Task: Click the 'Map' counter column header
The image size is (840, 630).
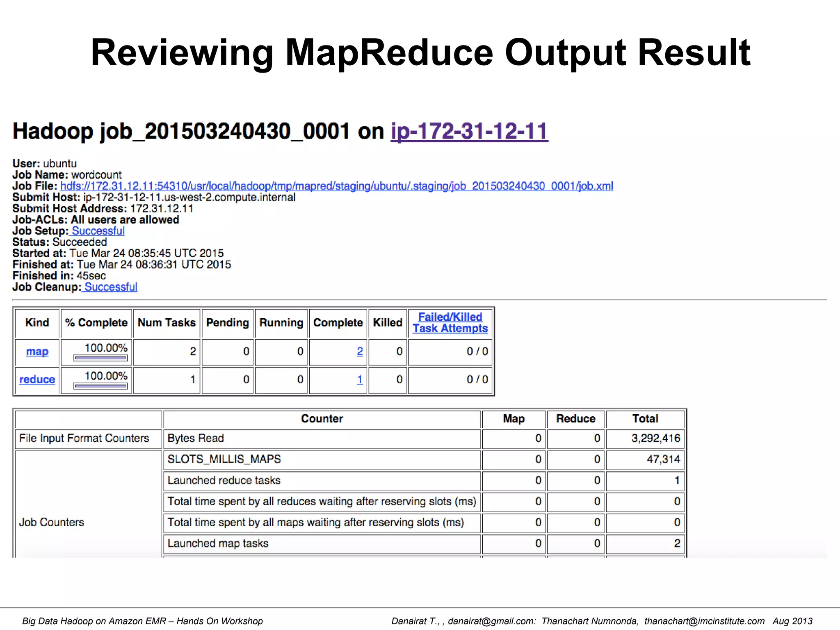Action: pyautogui.click(x=514, y=419)
